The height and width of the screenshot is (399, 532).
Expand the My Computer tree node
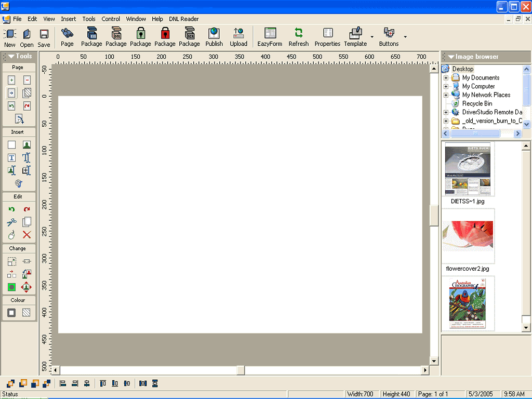pyautogui.click(x=446, y=87)
